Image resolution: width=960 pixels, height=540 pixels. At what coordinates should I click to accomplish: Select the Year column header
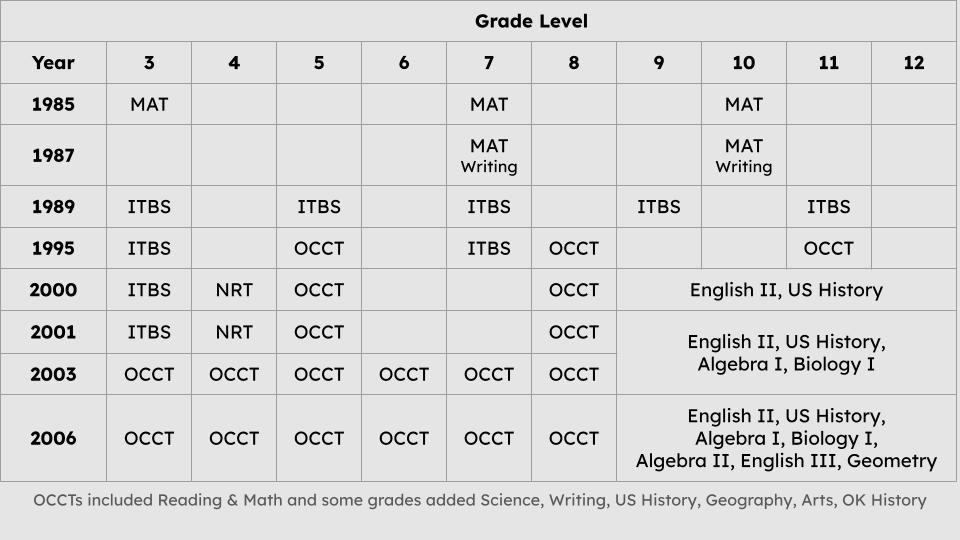(53, 62)
